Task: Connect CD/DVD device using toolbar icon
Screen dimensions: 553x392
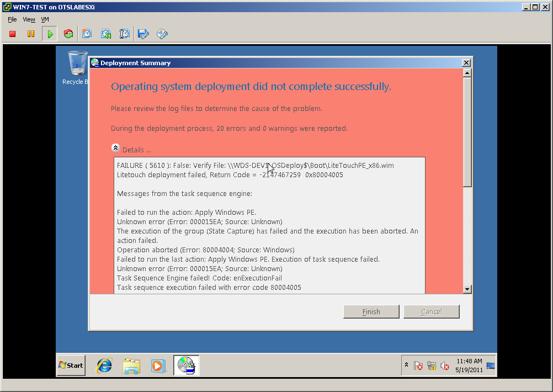Action: [162, 34]
